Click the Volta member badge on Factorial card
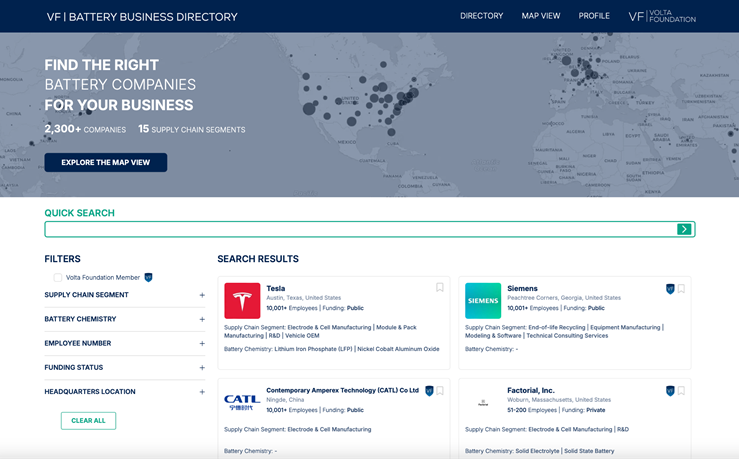The height and width of the screenshot is (459, 739). pos(670,391)
